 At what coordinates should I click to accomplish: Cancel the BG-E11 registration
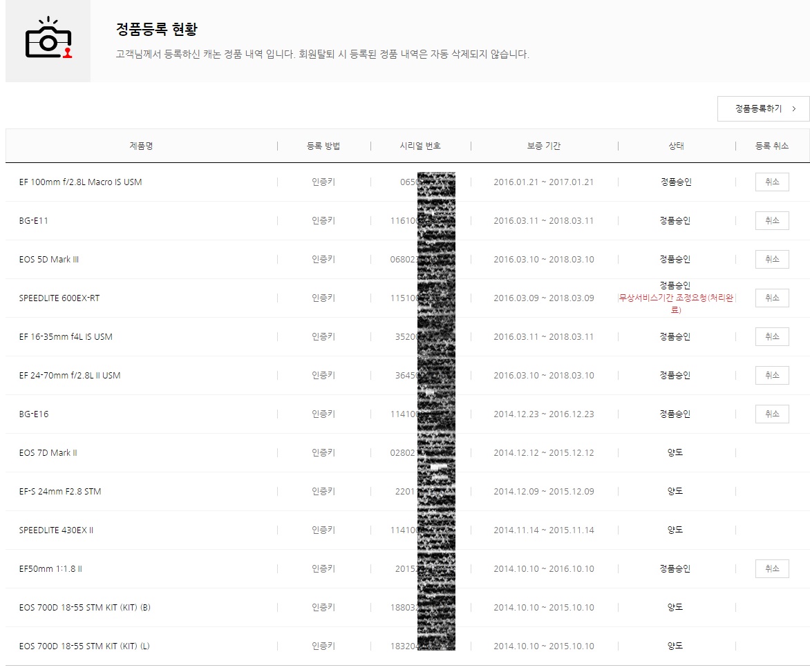pos(771,221)
